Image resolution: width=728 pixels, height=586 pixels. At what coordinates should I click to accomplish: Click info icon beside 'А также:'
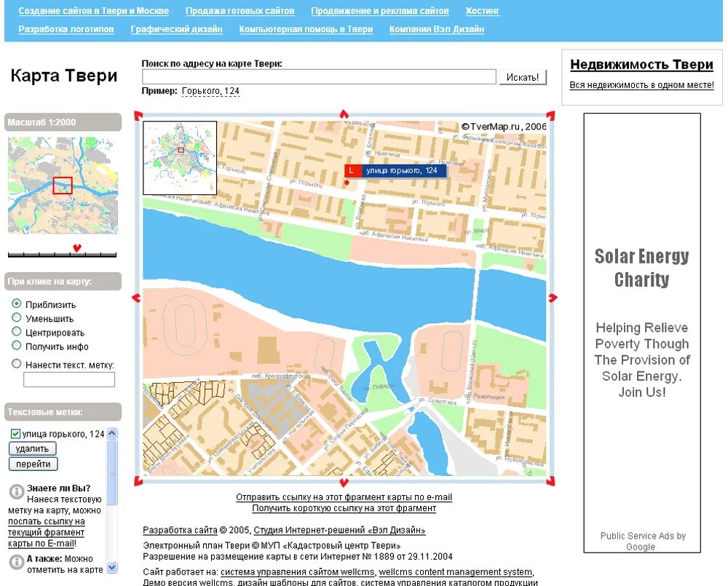pyautogui.click(x=16, y=562)
